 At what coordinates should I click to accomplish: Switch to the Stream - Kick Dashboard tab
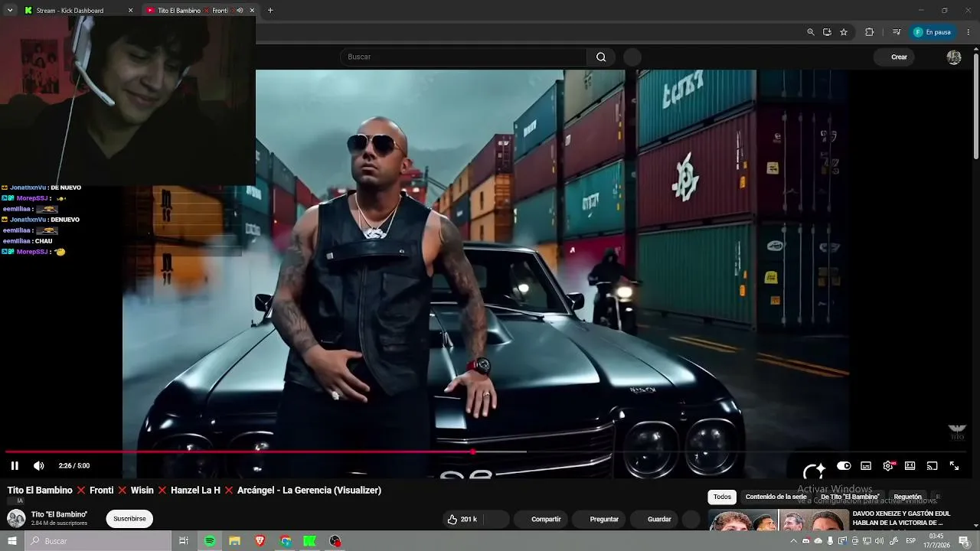coord(70,11)
